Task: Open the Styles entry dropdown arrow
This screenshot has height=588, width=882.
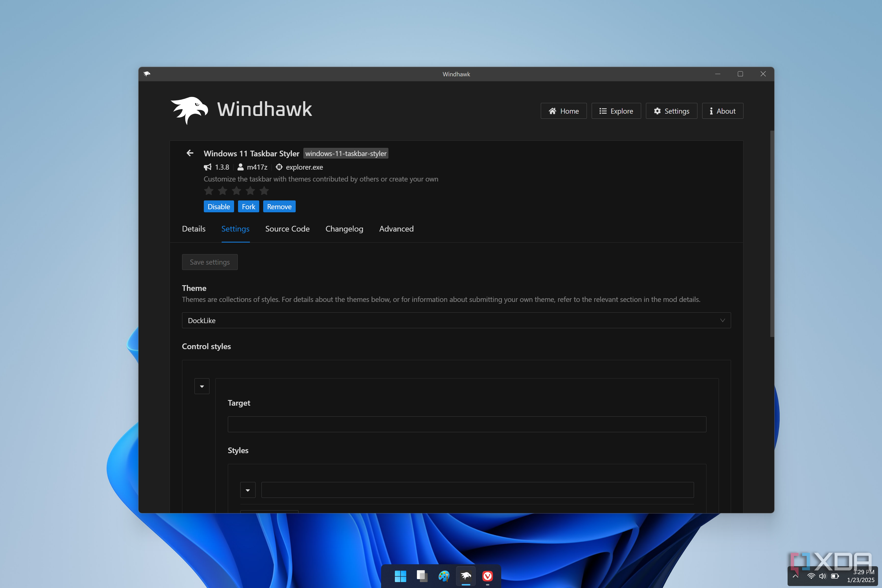Action: tap(248, 490)
